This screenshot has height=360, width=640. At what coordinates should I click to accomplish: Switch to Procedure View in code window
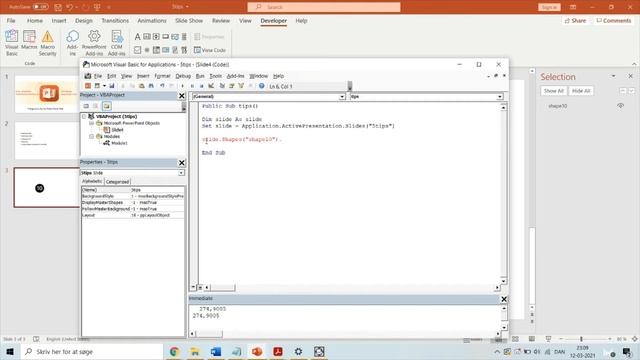coord(193,287)
